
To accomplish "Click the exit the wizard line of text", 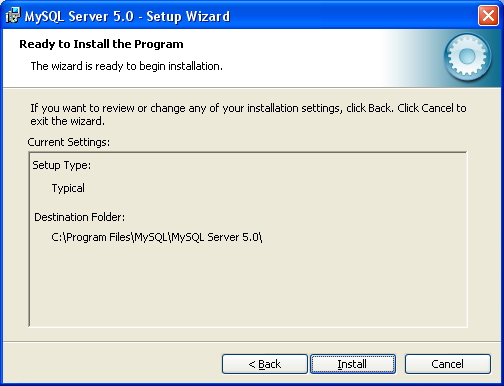I will click(x=67, y=121).
